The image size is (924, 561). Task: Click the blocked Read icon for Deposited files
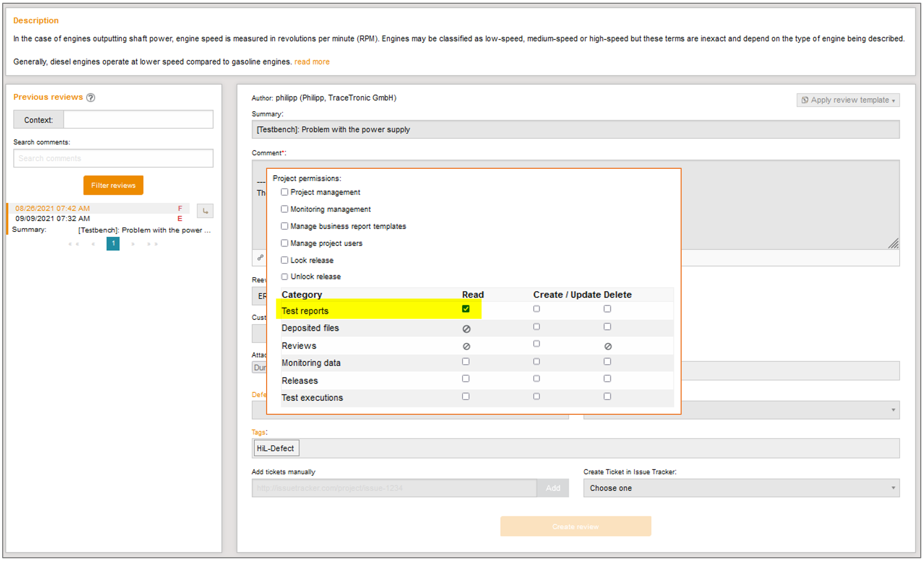click(466, 329)
